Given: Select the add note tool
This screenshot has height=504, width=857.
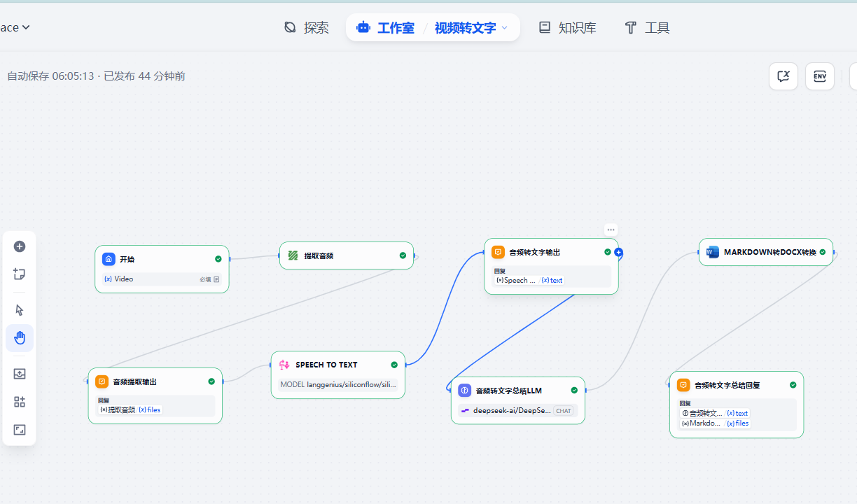Looking at the screenshot, I should pos(20,274).
